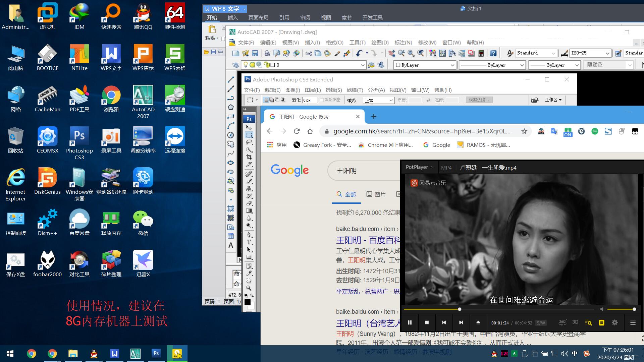This screenshot has width=644, height=362.
Task: Open the PotPlayer title dropdown arrow
Action: point(433,167)
